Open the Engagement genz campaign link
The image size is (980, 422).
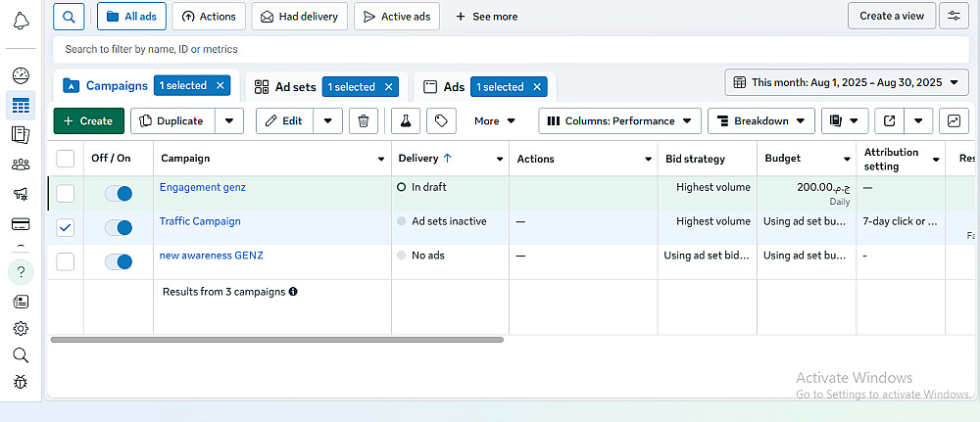pos(203,187)
